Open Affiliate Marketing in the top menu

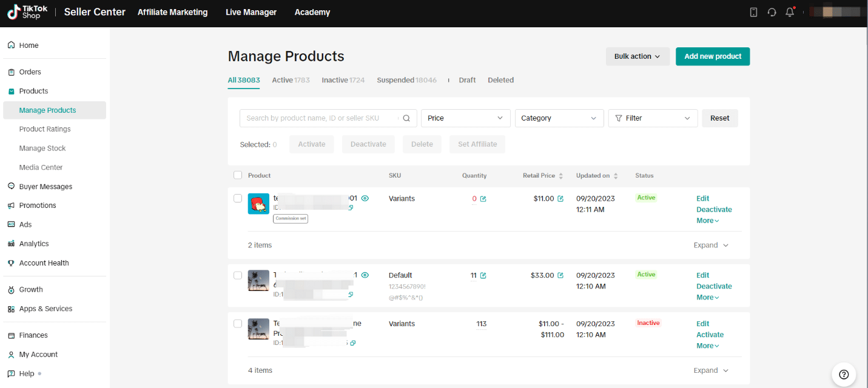[172, 12]
